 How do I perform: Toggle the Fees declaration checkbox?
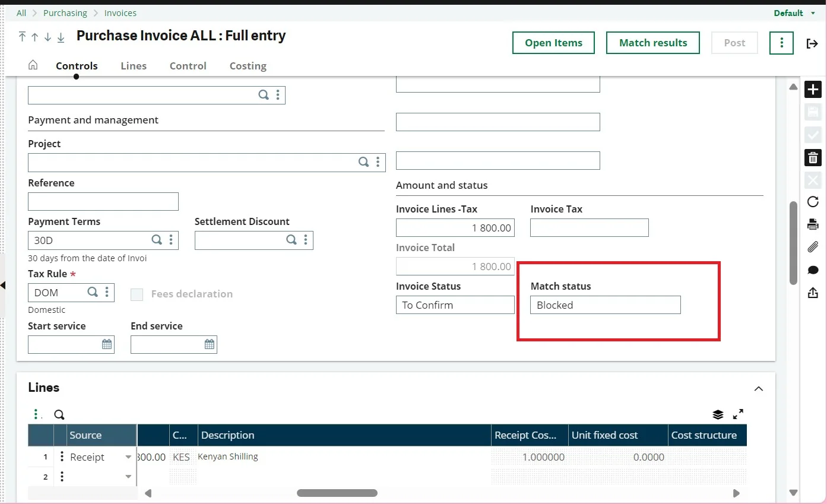click(137, 294)
